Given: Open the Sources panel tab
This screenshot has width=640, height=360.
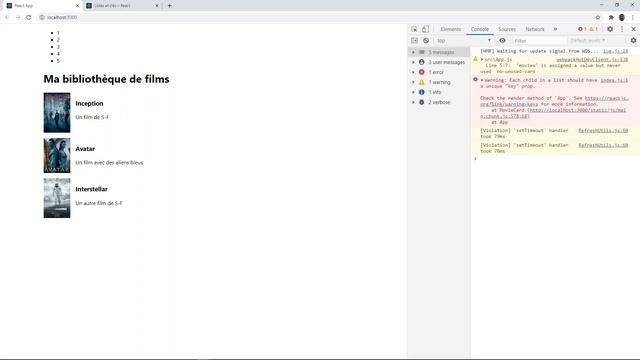Looking at the screenshot, I should (507, 29).
